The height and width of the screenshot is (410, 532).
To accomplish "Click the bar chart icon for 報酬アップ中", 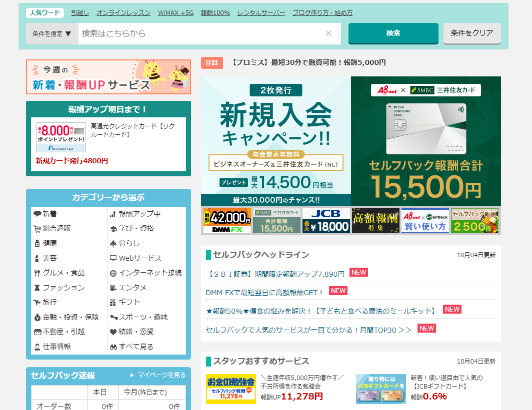I will coord(113,214).
